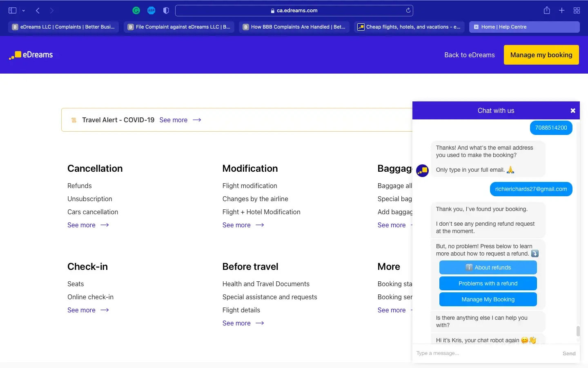Image resolution: width=588 pixels, height=368 pixels.
Task: Click the chat message input field
Action: 486,353
